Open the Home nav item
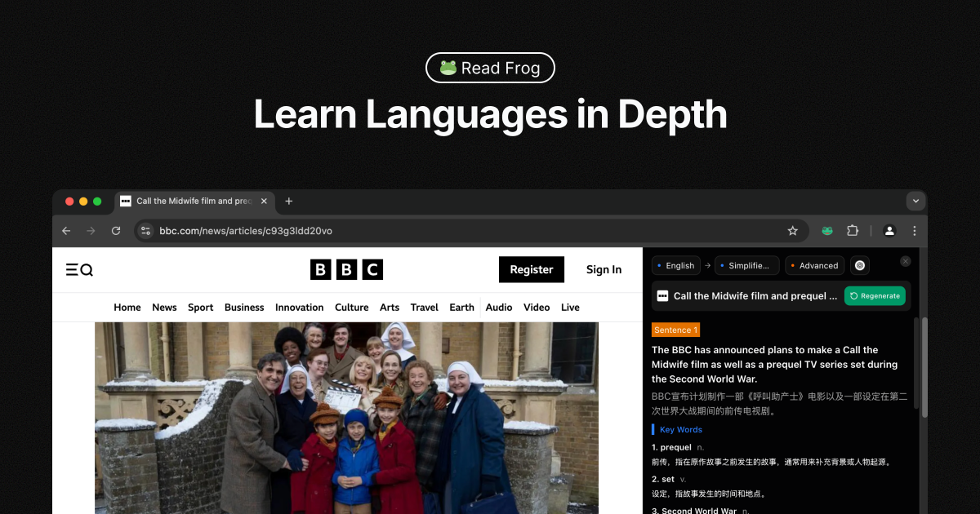Viewport: 980px width, 514px height. pyautogui.click(x=127, y=308)
